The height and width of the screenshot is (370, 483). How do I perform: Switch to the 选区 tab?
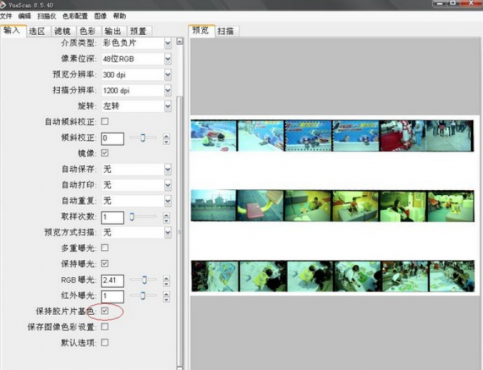[x=37, y=31]
